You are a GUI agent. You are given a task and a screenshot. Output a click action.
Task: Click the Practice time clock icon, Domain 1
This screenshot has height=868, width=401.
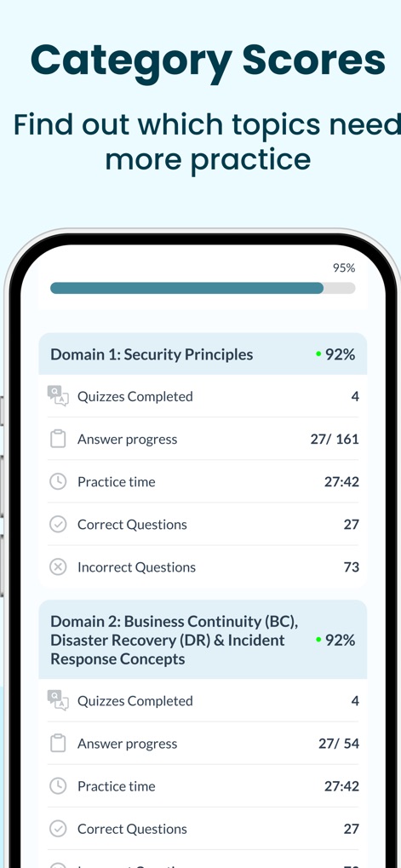[x=58, y=481]
